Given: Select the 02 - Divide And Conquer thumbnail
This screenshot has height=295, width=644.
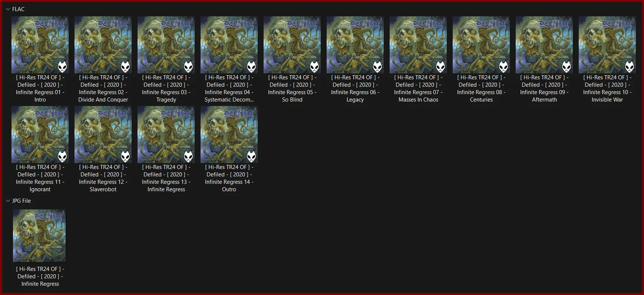Looking at the screenshot, I should (103, 45).
